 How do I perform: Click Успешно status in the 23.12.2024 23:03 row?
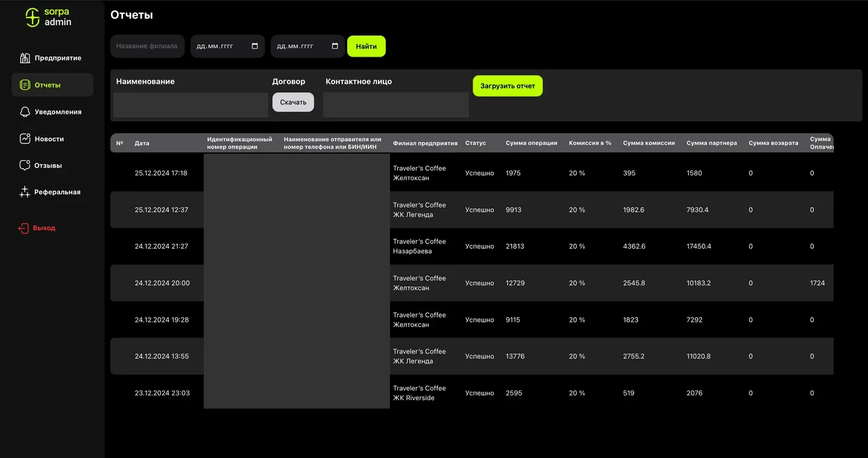[x=480, y=393]
